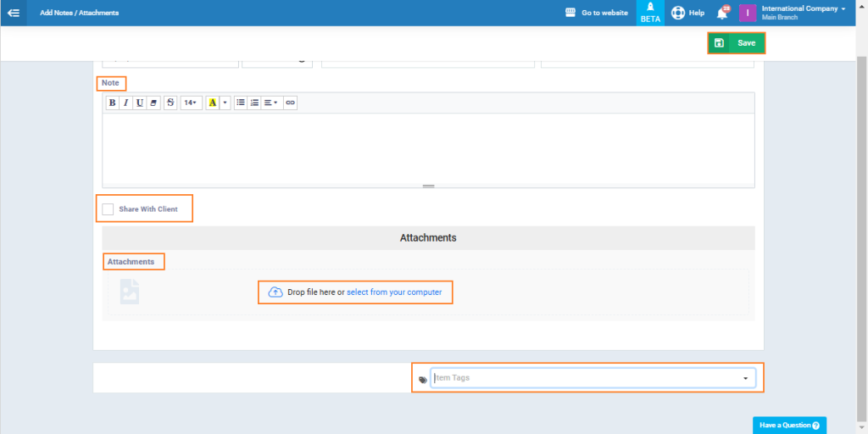Open the notifications bell

(x=722, y=14)
